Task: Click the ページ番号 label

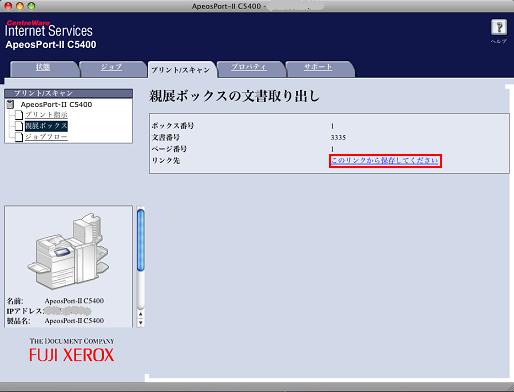Action: coord(169,149)
